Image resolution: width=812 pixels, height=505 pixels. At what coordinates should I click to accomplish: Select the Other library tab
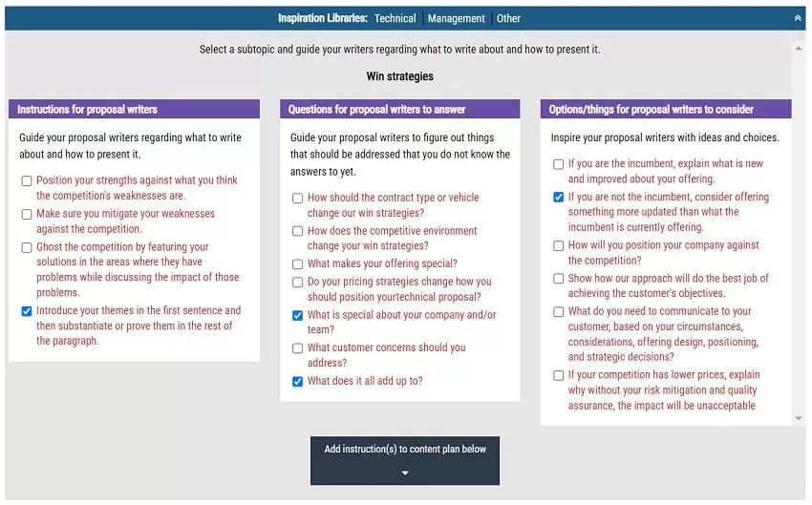coord(508,18)
